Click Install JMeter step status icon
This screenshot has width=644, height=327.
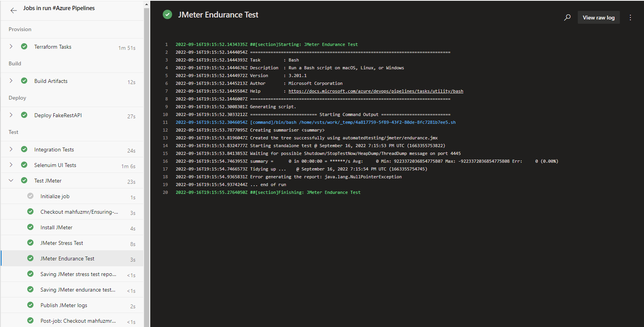point(30,227)
